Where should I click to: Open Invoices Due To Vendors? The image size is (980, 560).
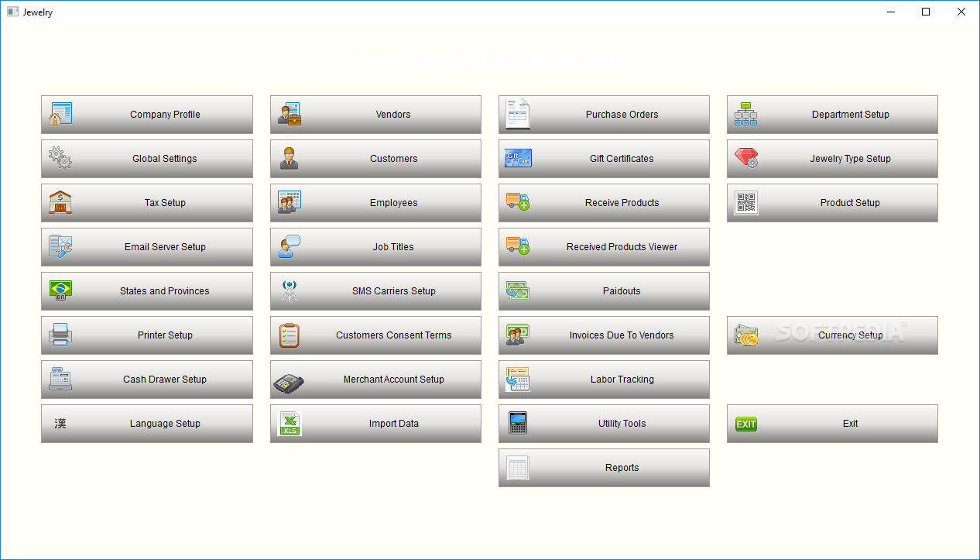(604, 335)
